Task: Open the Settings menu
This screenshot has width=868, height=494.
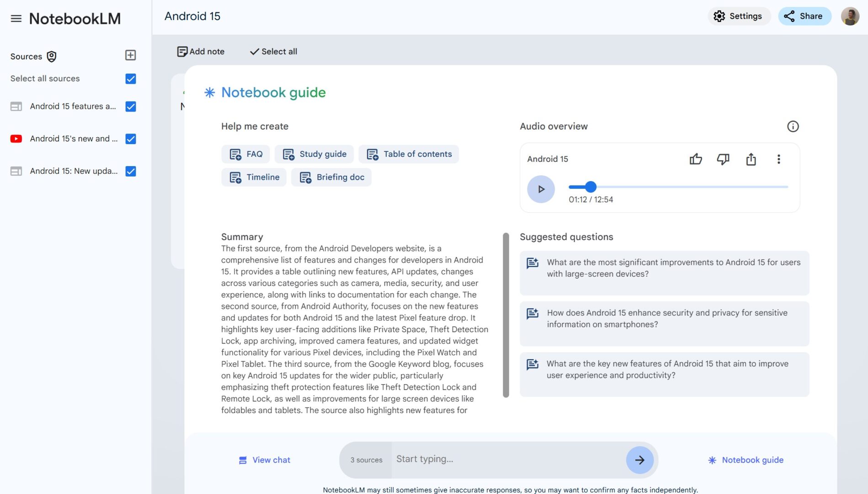Action: (x=739, y=16)
